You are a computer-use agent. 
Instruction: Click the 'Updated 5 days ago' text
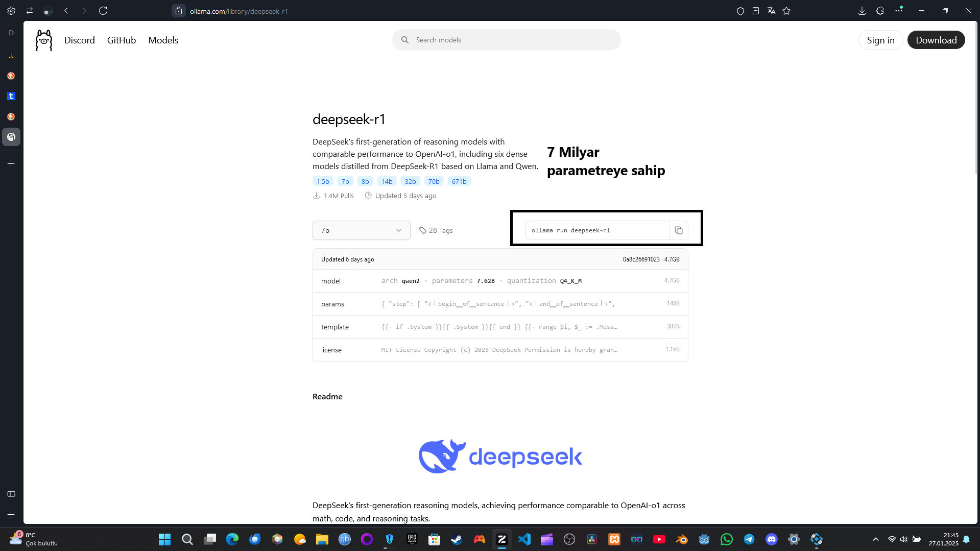(406, 196)
